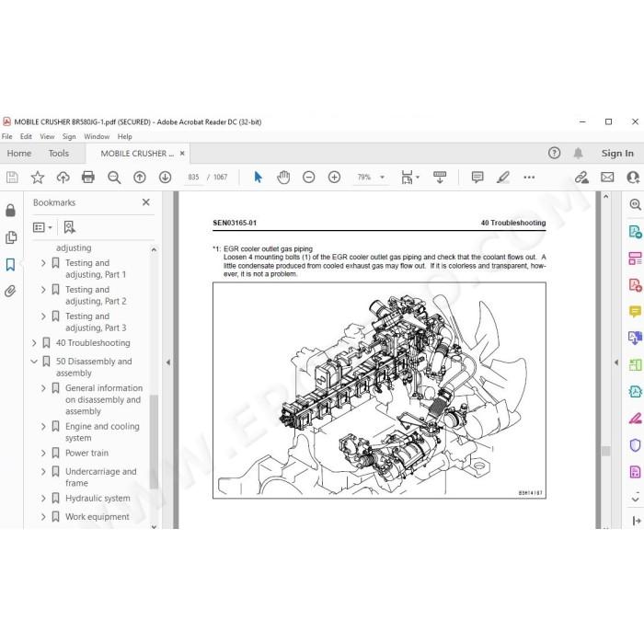Screen dimensions: 644x644
Task: Close the Bookmarks panel
Action: (145, 202)
